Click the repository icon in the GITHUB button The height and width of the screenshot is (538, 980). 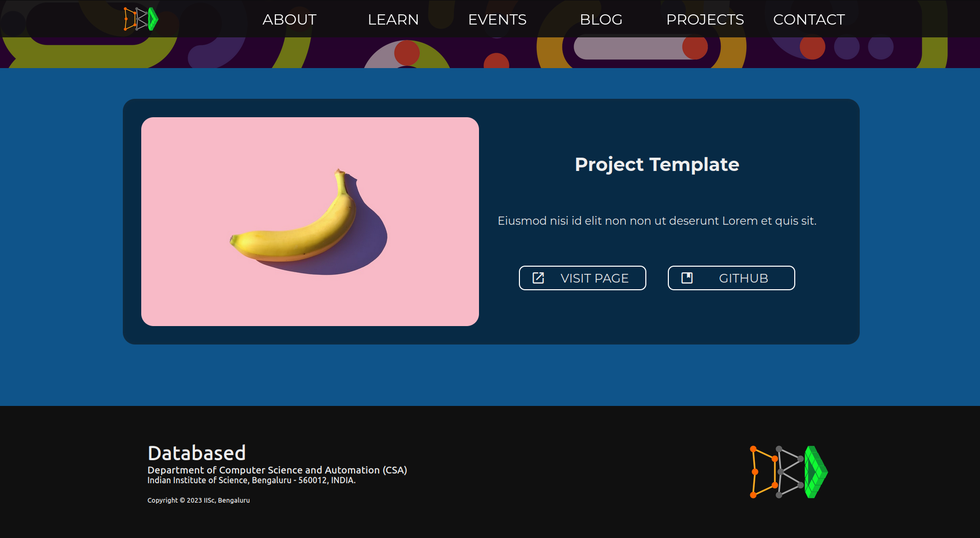click(x=687, y=277)
